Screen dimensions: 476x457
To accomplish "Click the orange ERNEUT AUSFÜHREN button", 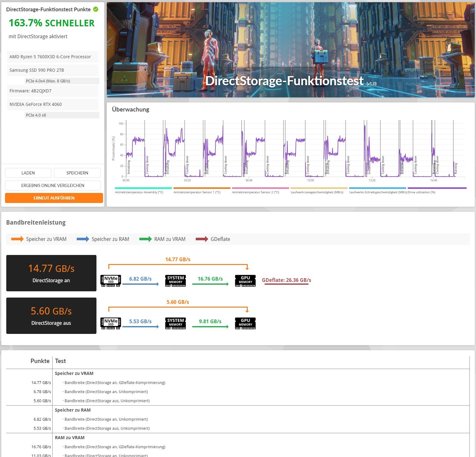I will 54,198.
